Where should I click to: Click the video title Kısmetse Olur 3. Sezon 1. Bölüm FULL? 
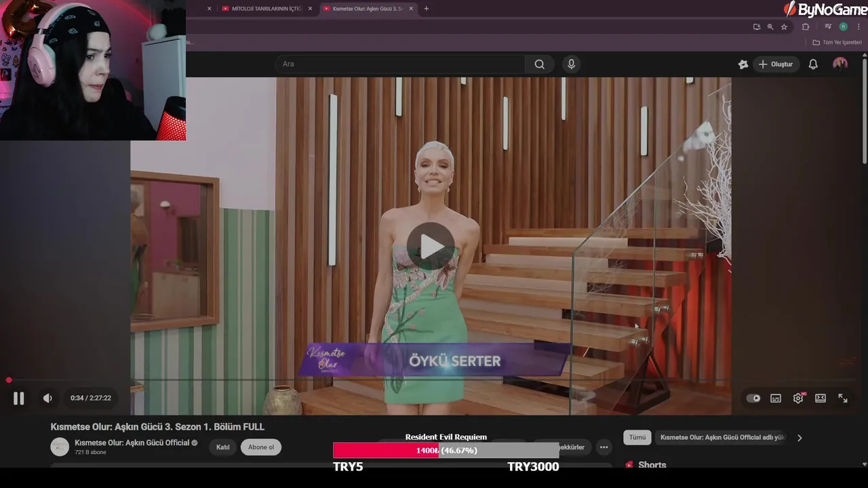[x=157, y=427]
